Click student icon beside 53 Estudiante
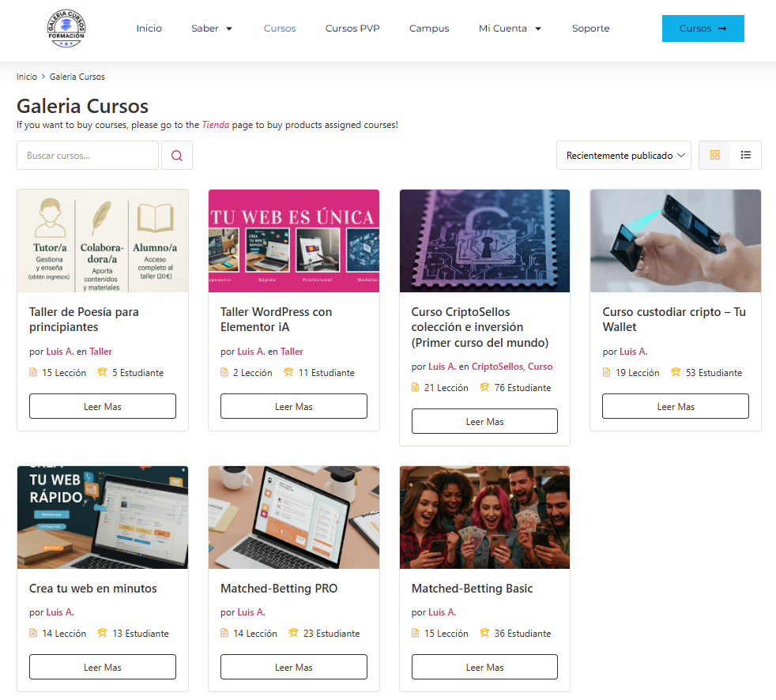Screen dimensions: 776x700 [676, 372]
